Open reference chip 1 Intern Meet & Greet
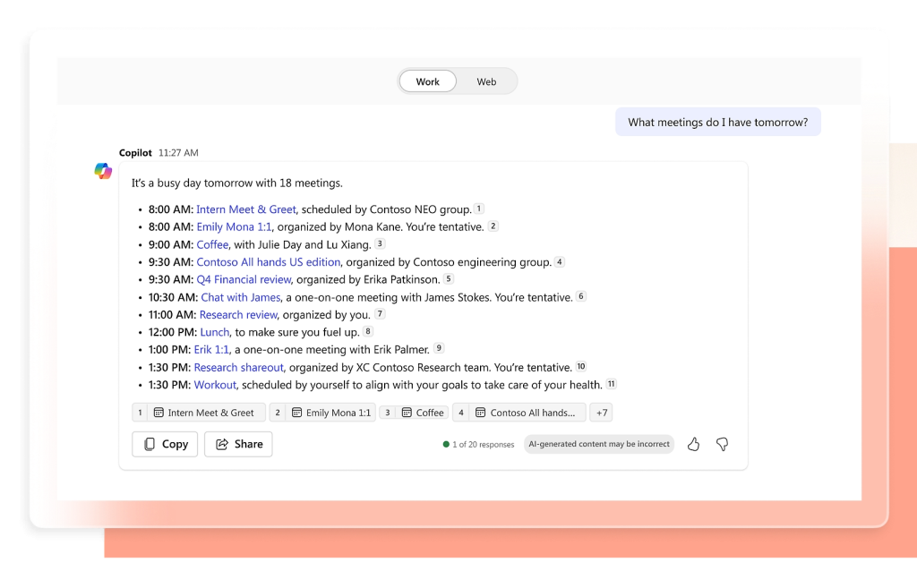Viewport: 917px width, 588px height. pyautogui.click(x=199, y=413)
